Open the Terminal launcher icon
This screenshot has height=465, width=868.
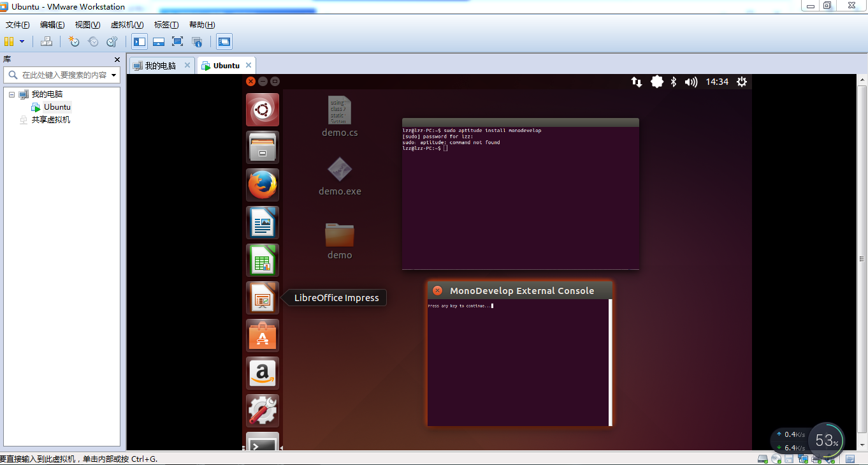pos(263,441)
